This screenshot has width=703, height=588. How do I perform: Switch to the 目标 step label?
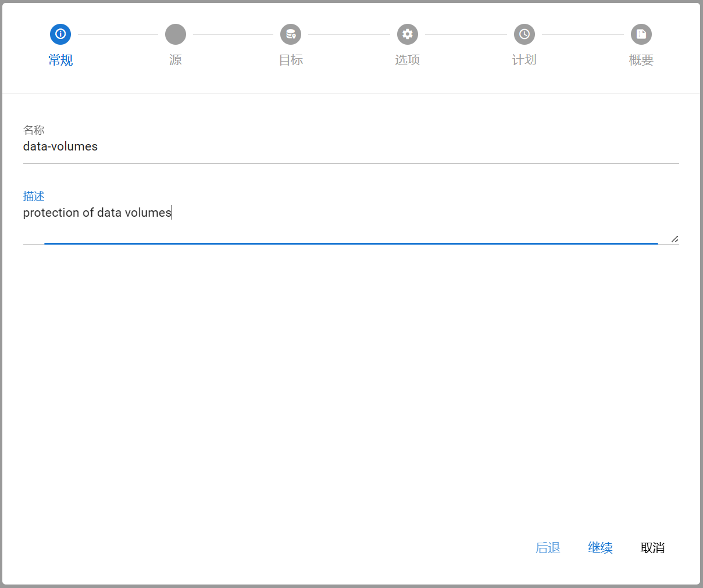pyautogui.click(x=291, y=60)
